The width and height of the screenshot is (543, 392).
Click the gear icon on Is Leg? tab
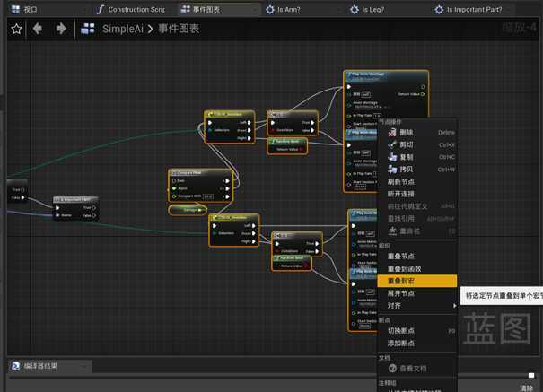coord(355,9)
